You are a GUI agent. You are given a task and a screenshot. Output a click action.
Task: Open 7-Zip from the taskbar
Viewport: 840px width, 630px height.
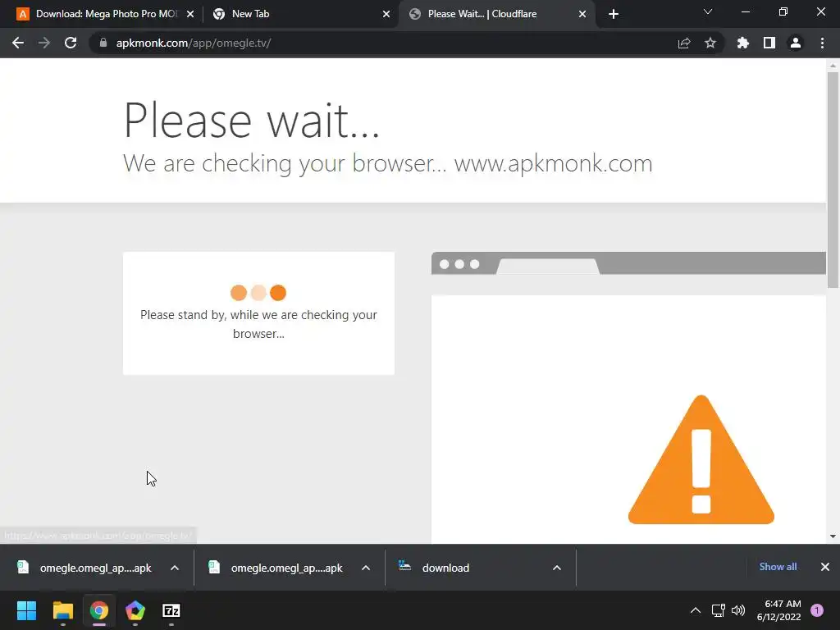171,610
